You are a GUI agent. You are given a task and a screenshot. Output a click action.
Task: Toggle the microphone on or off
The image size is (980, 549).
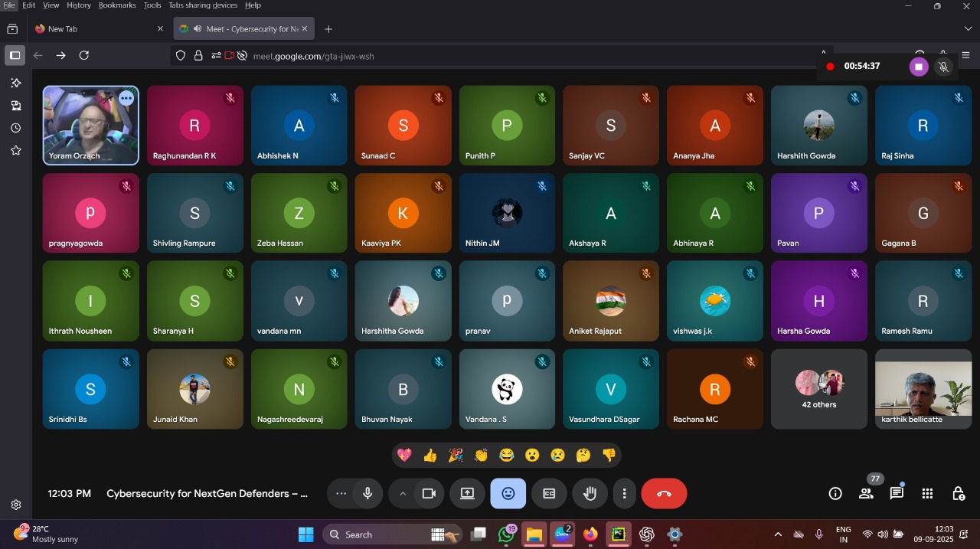pos(367,494)
